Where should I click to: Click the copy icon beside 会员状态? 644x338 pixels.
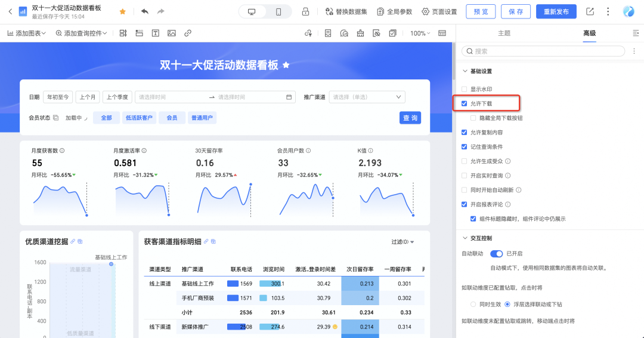(x=55, y=118)
